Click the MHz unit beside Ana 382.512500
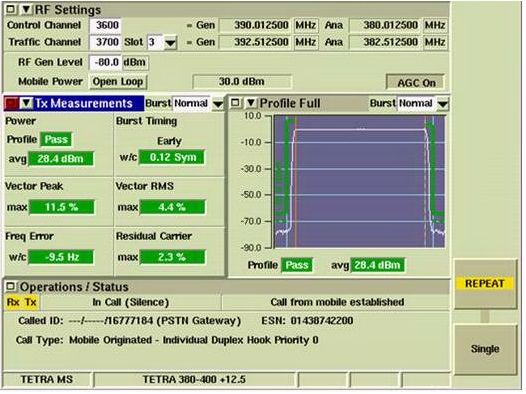 (x=435, y=42)
